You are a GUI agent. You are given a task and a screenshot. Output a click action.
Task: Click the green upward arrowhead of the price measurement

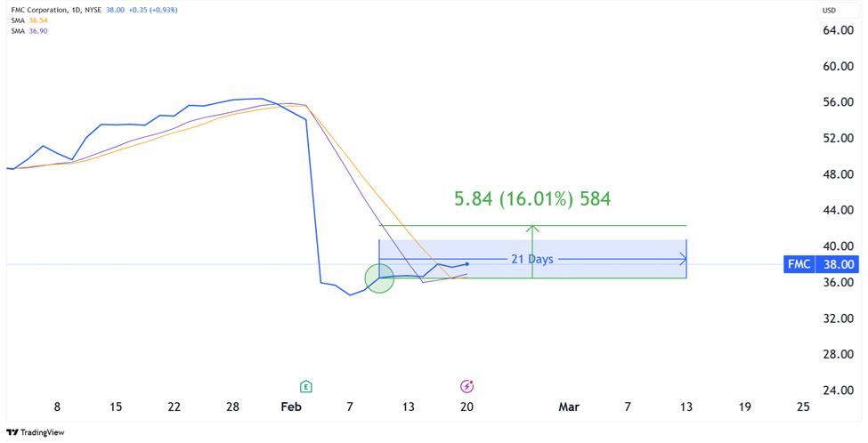point(532,229)
